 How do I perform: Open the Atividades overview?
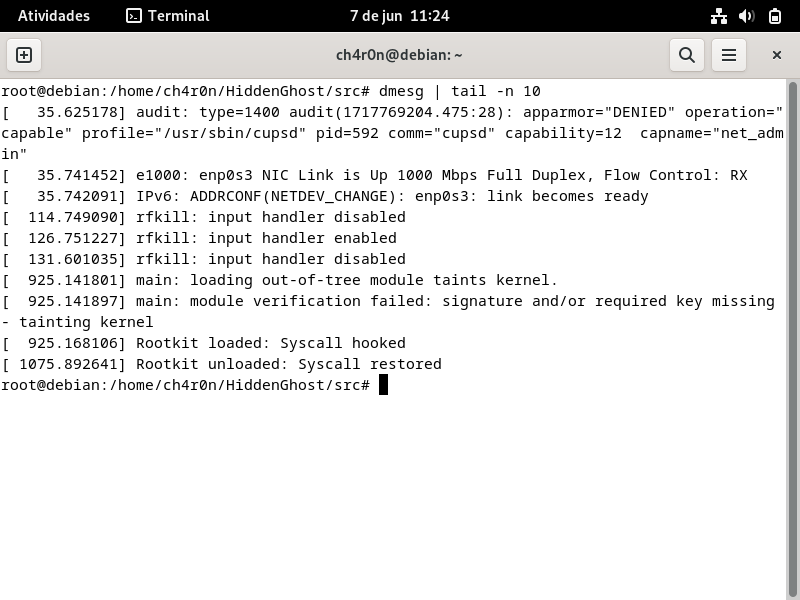click(x=54, y=16)
